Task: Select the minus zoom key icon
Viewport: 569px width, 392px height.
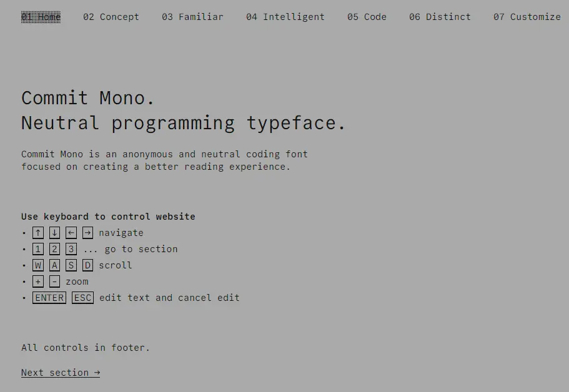Action: 54,281
